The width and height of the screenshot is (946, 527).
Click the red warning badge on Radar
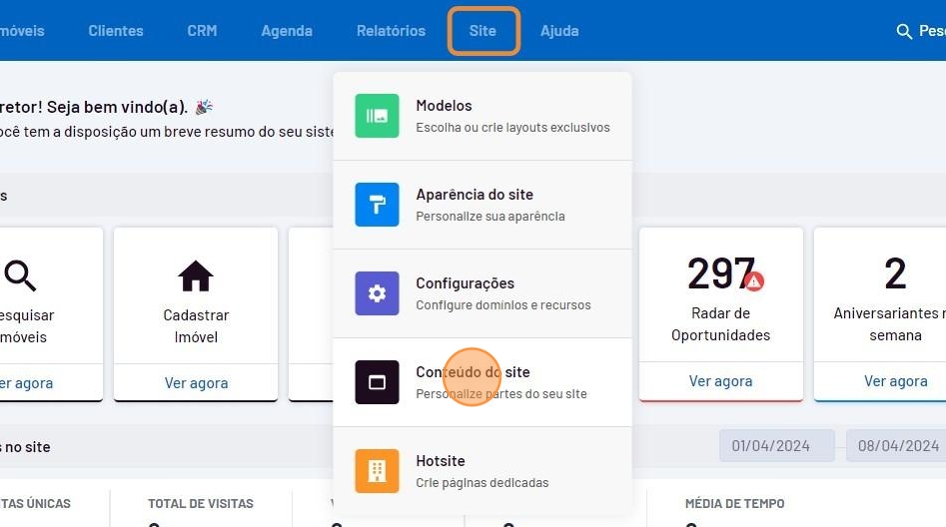click(x=754, y=281)
